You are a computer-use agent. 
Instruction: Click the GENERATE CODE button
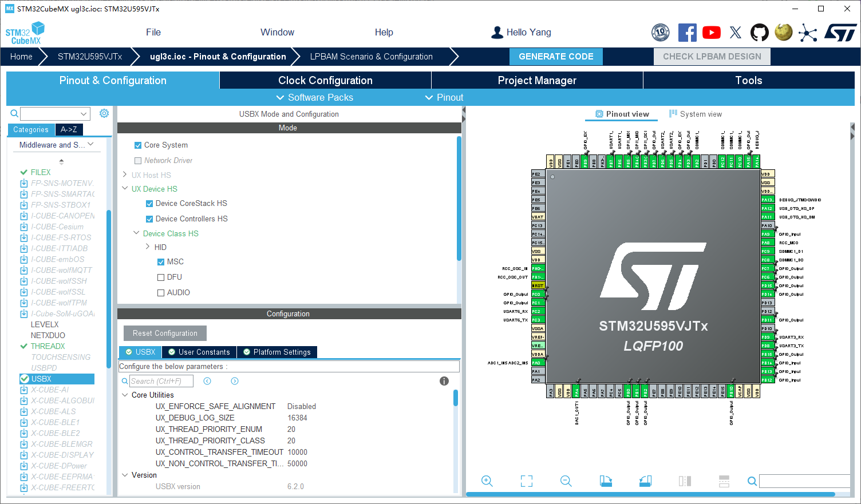555,56
